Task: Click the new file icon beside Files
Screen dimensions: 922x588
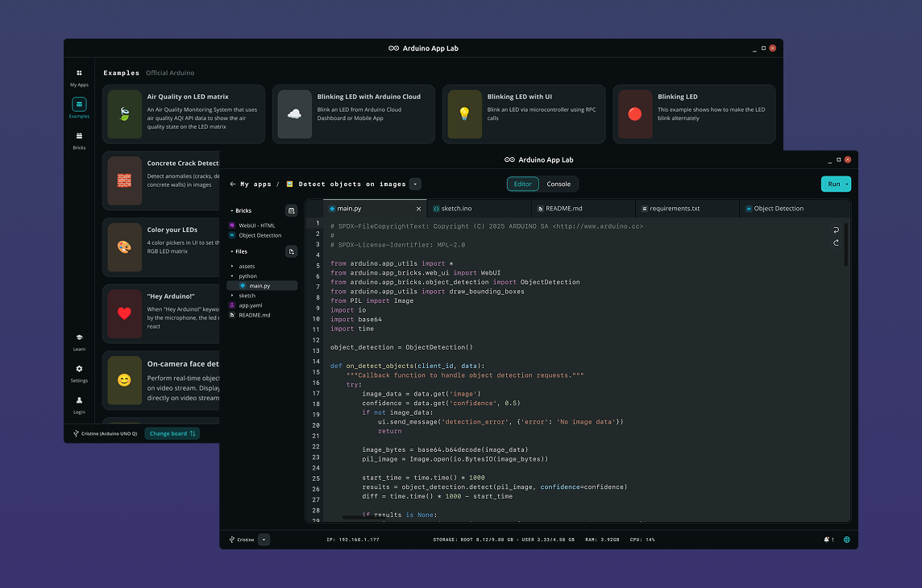Action: pyautogui.click(x=291, y=251)
